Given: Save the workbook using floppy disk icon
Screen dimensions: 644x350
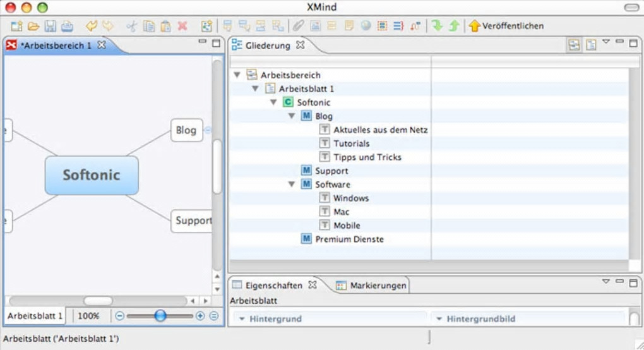Looking at the screenshot, I should pos(50,27).
